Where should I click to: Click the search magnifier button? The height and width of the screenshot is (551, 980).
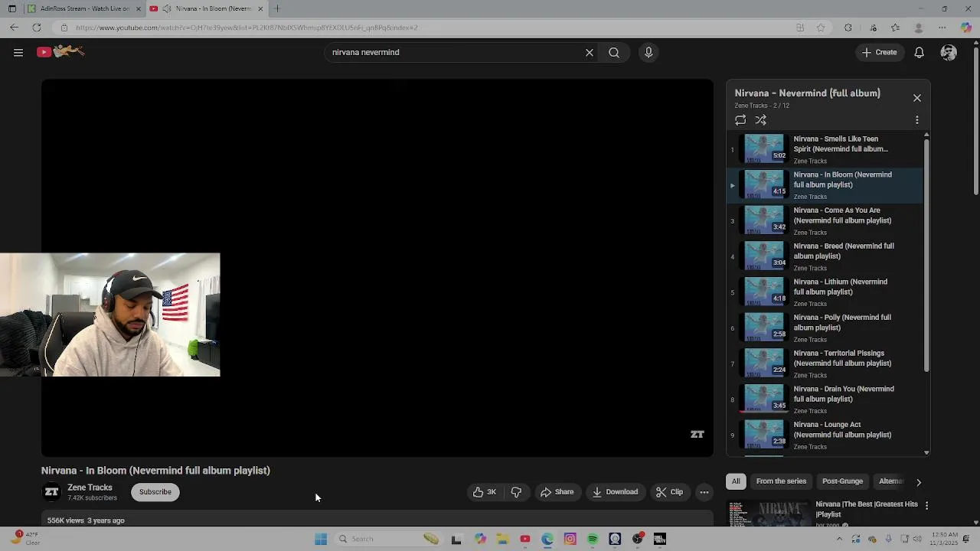[614, 53]
